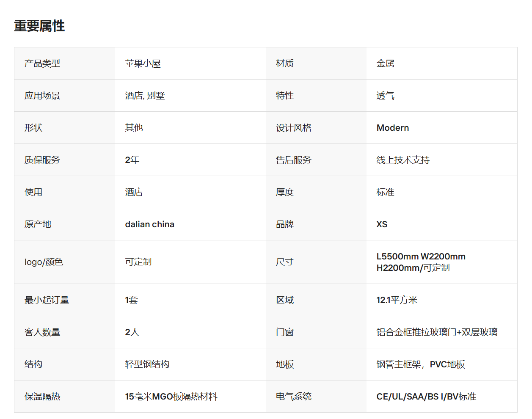The width and height of the screenshot is (532, 419).
Task: Click the 2年 warranty value
Action: 132,160
